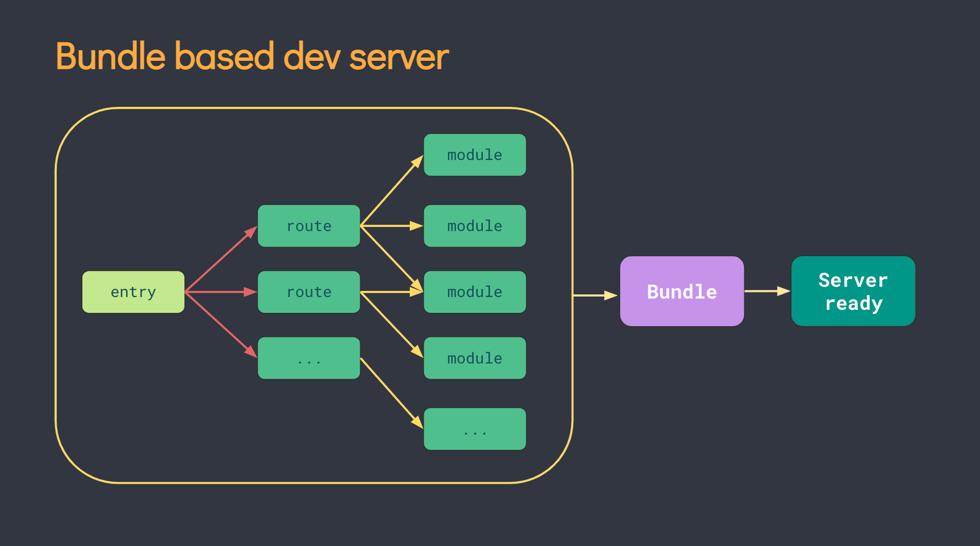Toggle the bottom module ellipsis node

(x=474, y=429)
